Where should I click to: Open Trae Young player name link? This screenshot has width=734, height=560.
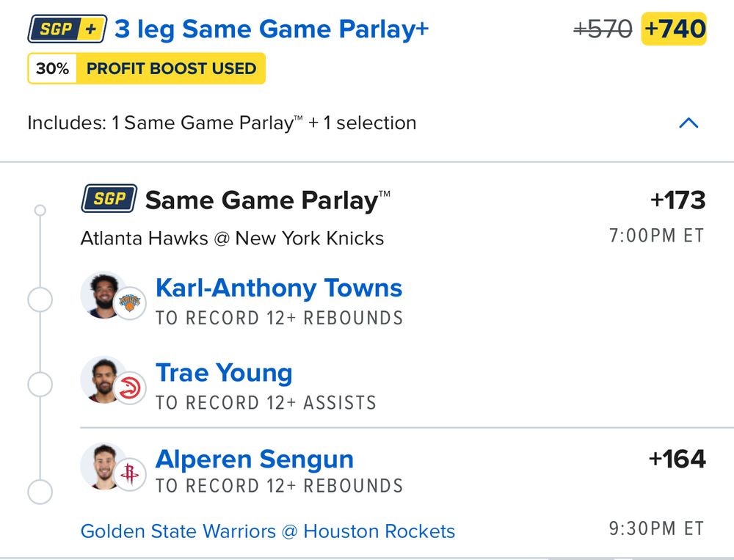[x=224, y=374]
